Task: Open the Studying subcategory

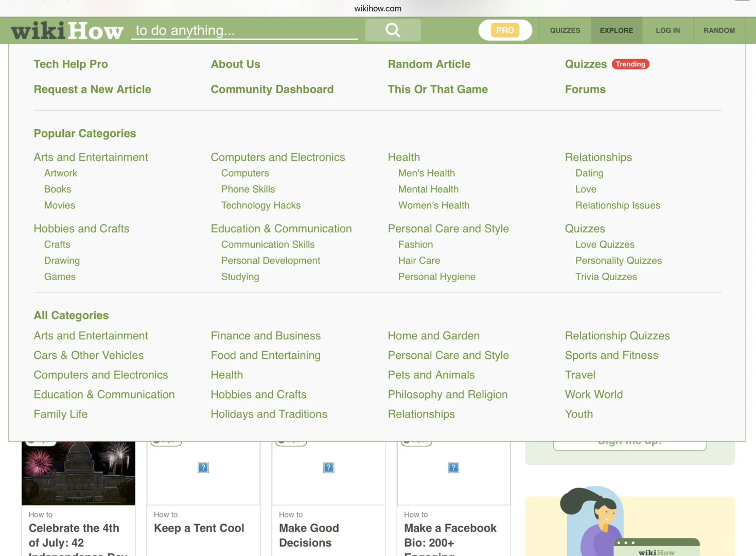Action: pos(240,276)
